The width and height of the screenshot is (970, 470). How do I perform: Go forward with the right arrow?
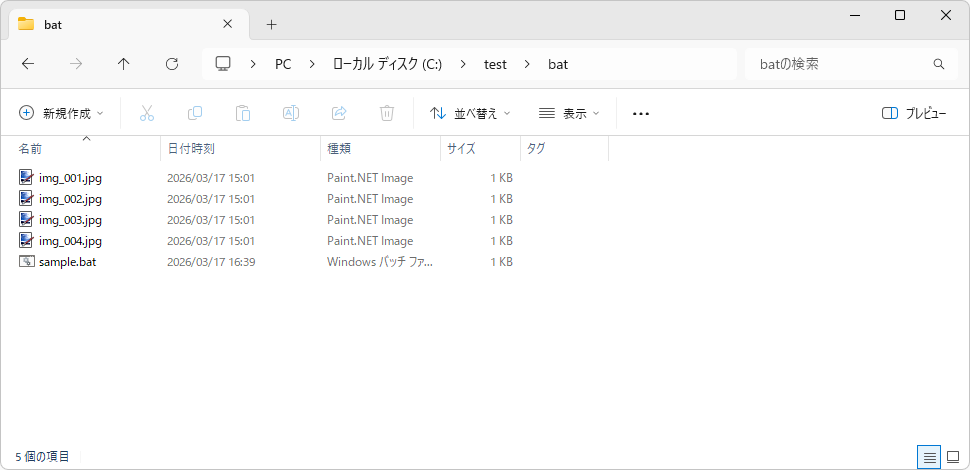click(76, 64)
